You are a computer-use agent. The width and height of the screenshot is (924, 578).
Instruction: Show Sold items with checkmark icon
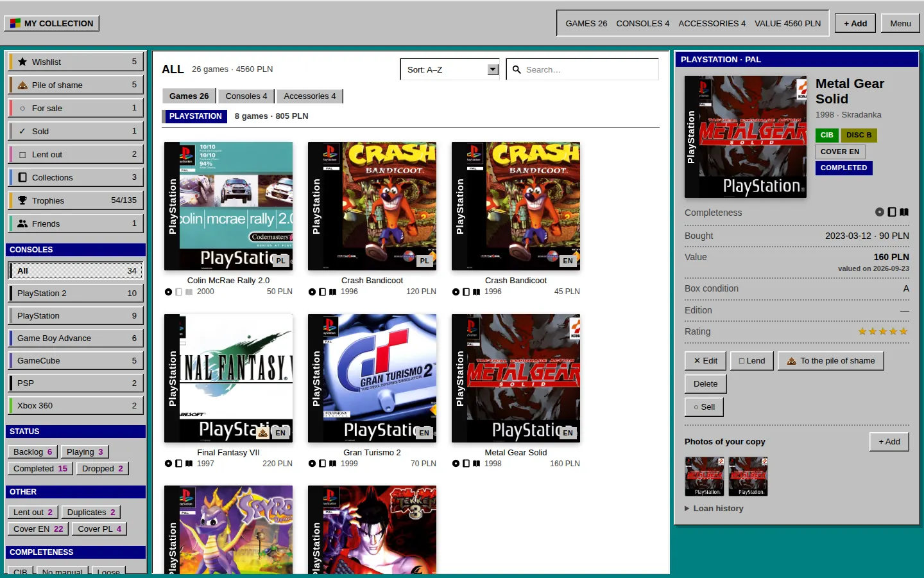[x=76, y=131]
